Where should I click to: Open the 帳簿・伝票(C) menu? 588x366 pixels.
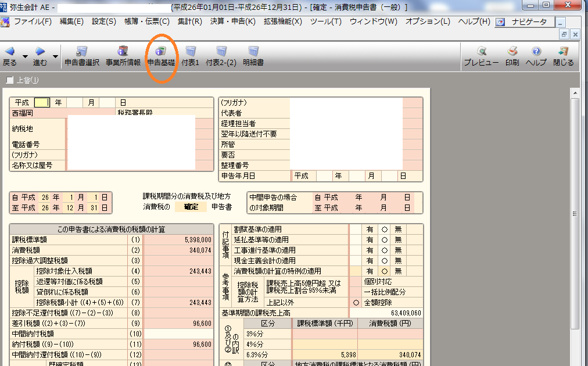click(146, 21)
